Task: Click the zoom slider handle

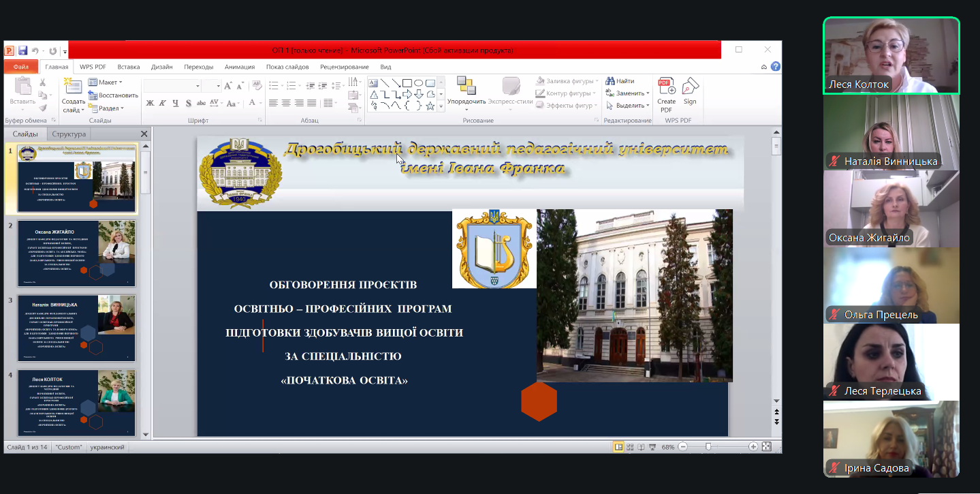Action: (x=709, y=447)
